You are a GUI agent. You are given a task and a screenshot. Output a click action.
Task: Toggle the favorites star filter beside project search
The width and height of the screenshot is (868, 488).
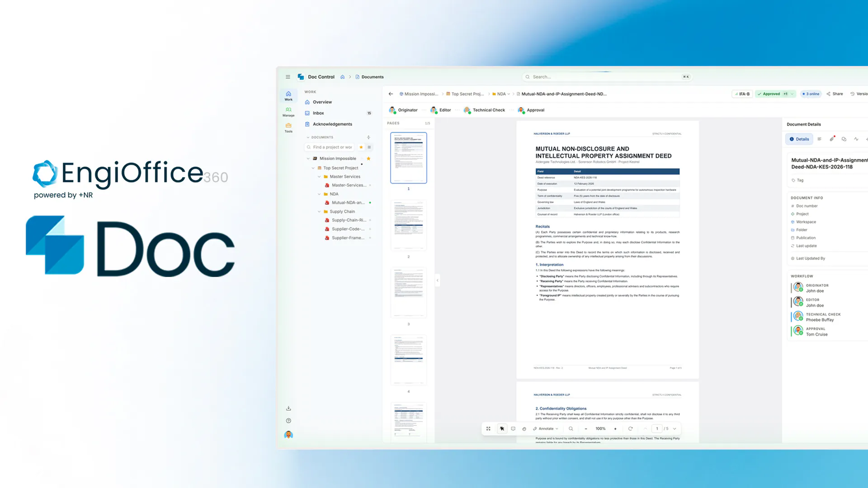click(361, 147)
